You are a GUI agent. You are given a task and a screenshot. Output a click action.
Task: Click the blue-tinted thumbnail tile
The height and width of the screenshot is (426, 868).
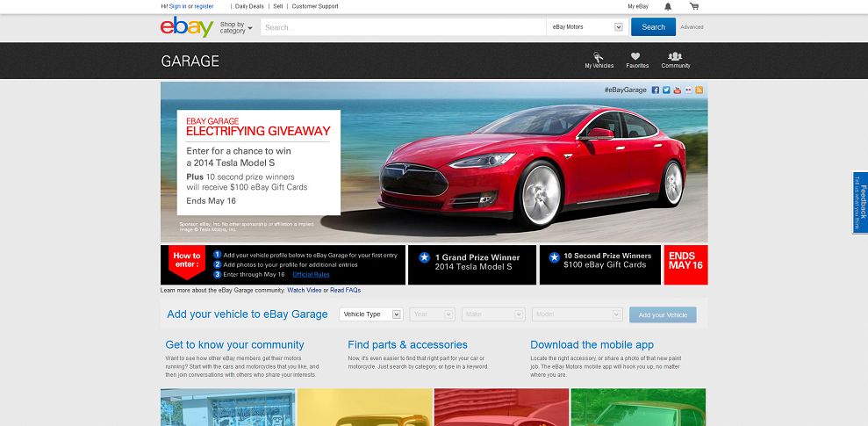[x=228, y=408]
